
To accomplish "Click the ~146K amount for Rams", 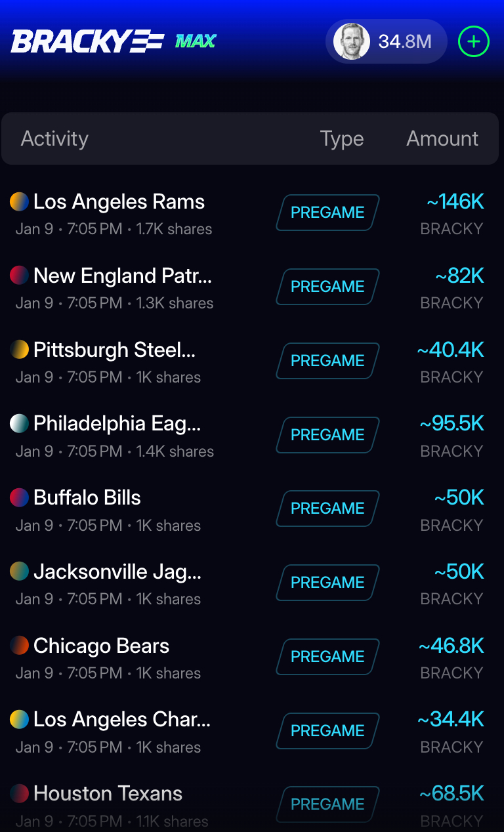I will (455, 202).
